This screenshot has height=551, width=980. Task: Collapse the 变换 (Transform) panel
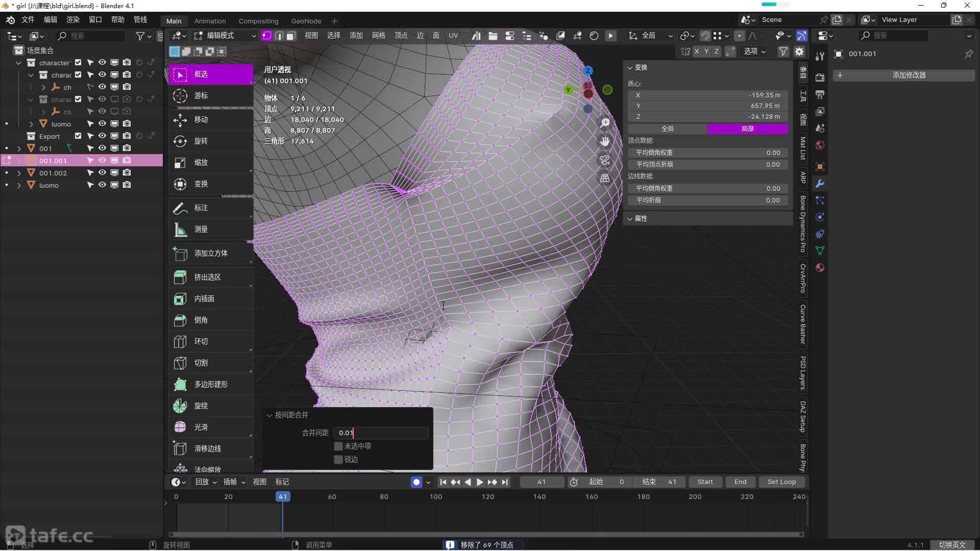[x=641, y=67]
